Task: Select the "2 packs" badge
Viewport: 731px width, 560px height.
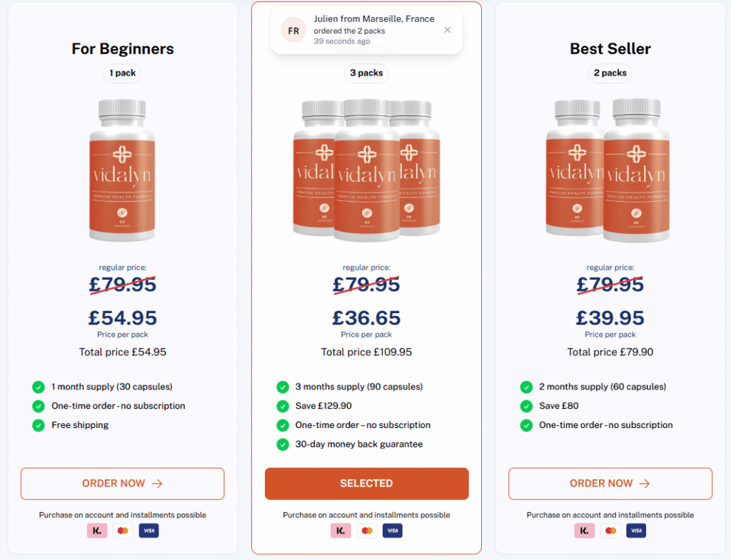Action: 610,73
